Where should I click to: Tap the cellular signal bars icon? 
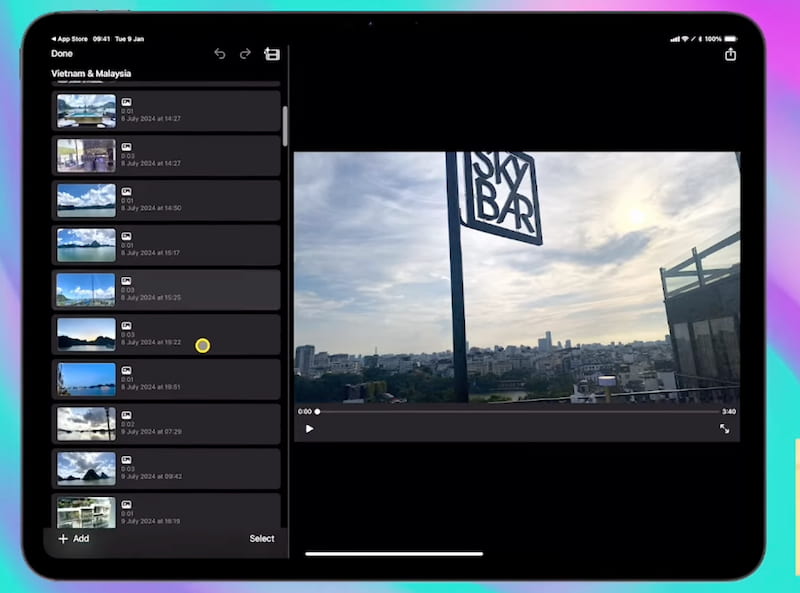[675, 39]
